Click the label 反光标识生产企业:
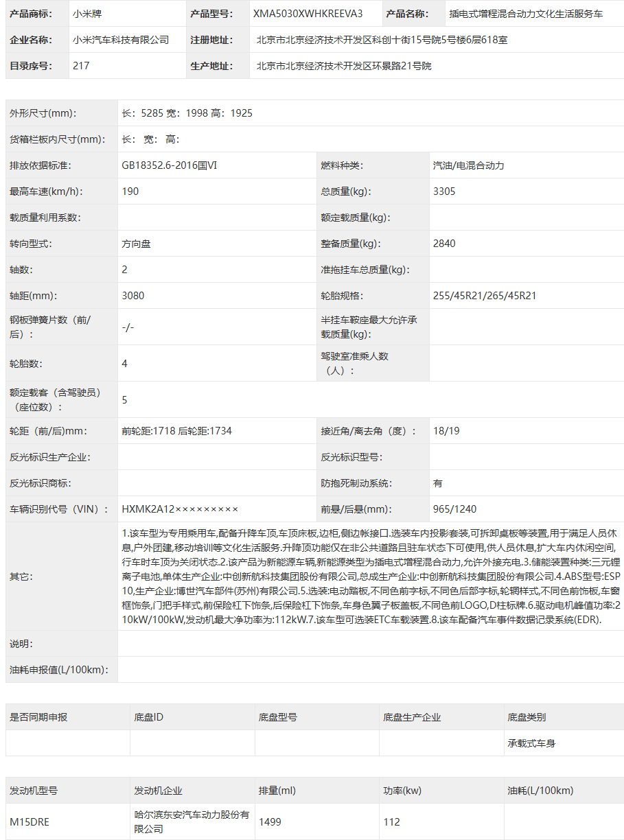This screenshot has height=840, width=624. [x=50, y=457]
